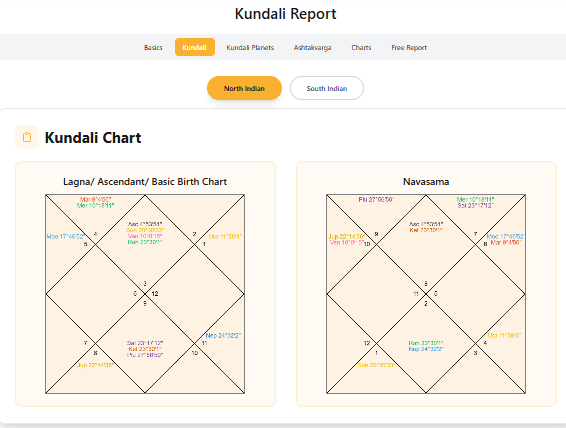The height and width of the screenshot is (428, 566).
Task: Click the Jup entry in Navasama chart
Action: 347,237
